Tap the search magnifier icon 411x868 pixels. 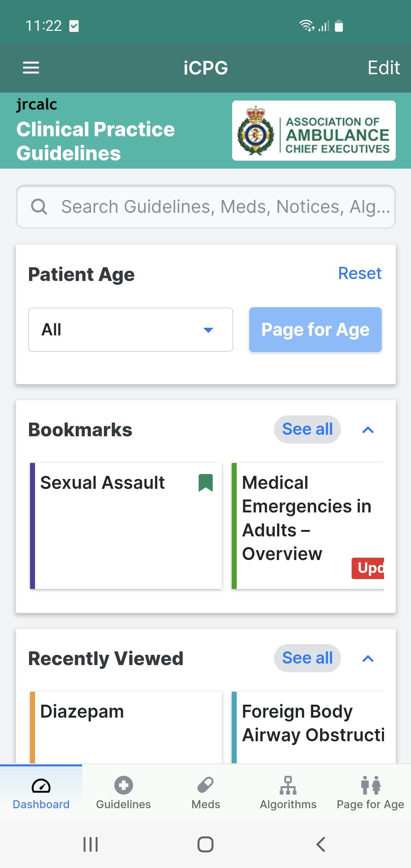(x=39, y=207)
